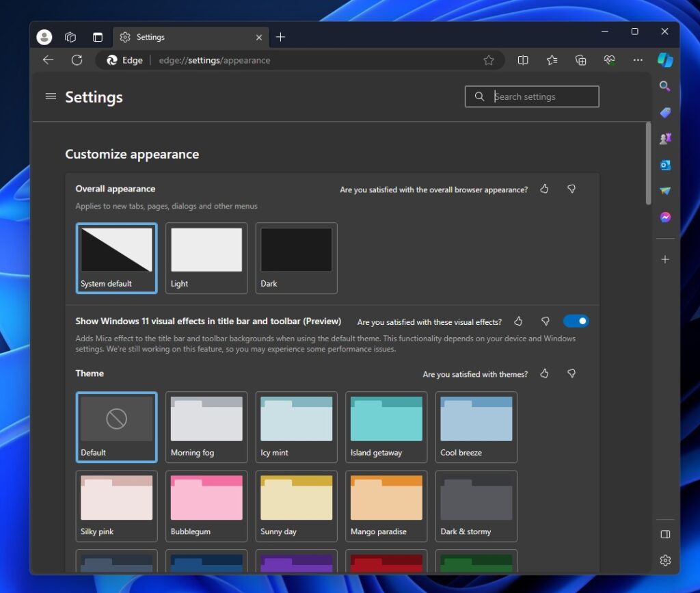Give thumbs down for themes satisfaction
The height and width of the screenshot is (593, 700).
(571, 373)
